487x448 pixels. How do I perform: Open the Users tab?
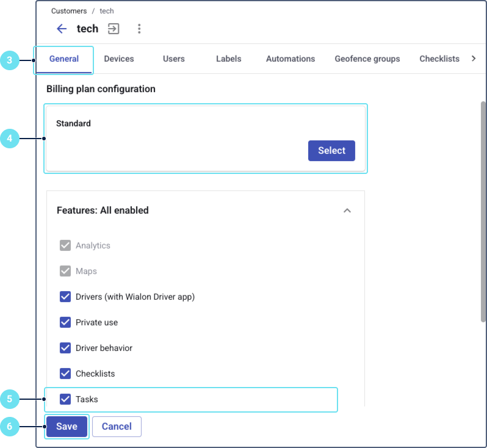[x=174, y=59]
